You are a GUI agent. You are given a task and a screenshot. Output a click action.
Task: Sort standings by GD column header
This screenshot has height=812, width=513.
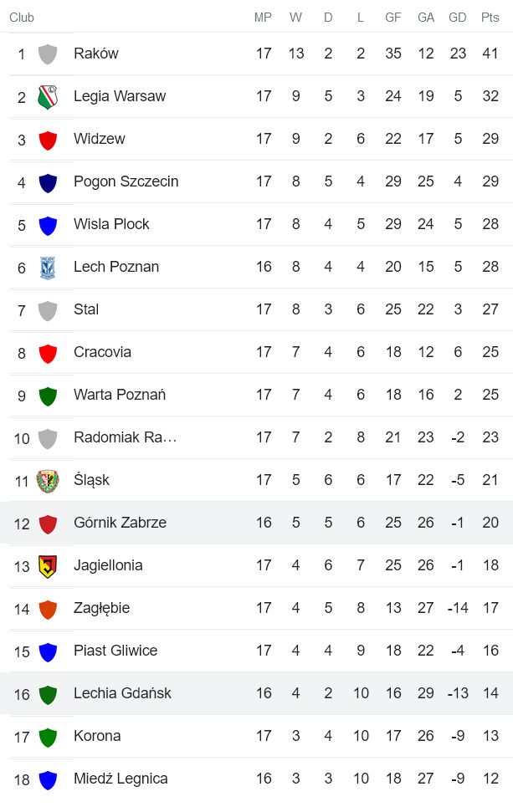click(458, 17)
